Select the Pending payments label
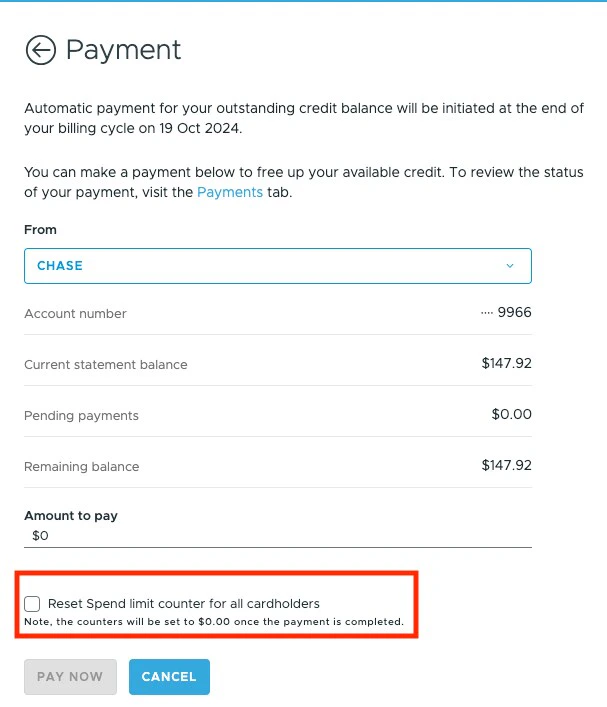The width and height of the screenshot is (607, 707). point(81,416)
